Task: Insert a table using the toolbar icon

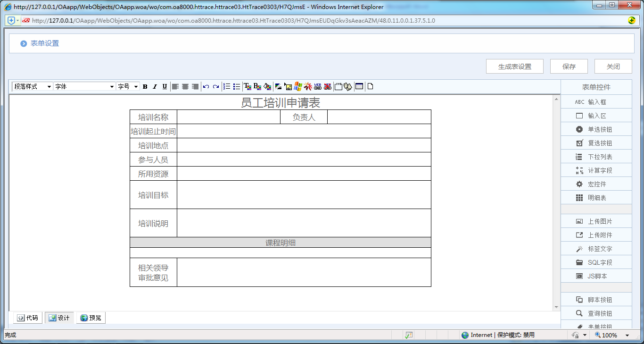Action: tap(359, 86)
